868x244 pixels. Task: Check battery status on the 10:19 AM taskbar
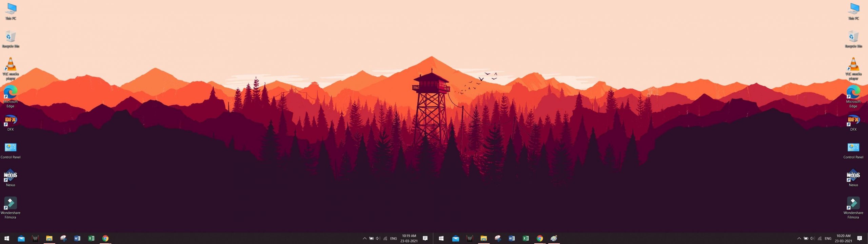pyautogui.click(x=372, y=238)
